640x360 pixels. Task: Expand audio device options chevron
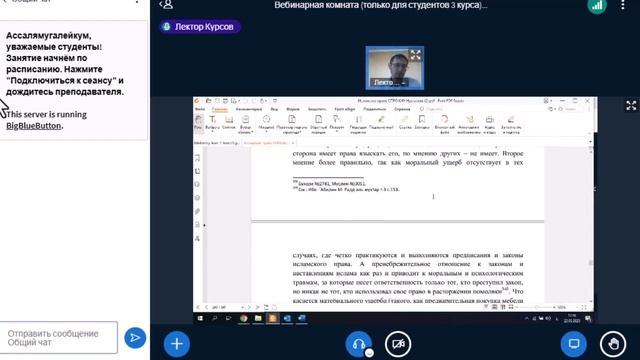(369, 353)
